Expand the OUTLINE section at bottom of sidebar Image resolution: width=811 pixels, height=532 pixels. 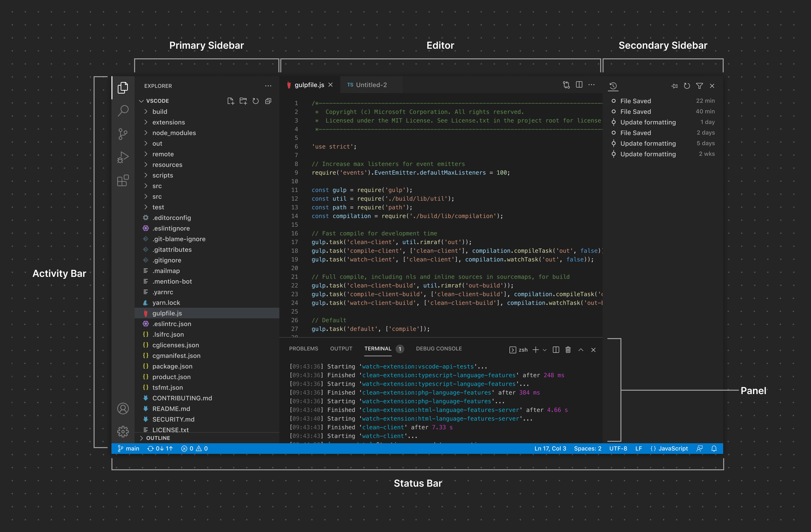point(157,438)
